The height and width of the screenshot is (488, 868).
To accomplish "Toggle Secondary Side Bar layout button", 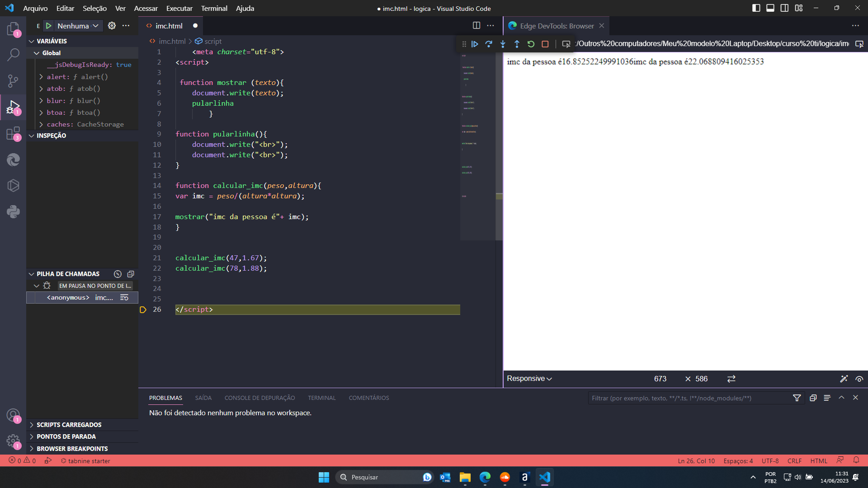I will (784, 8).
